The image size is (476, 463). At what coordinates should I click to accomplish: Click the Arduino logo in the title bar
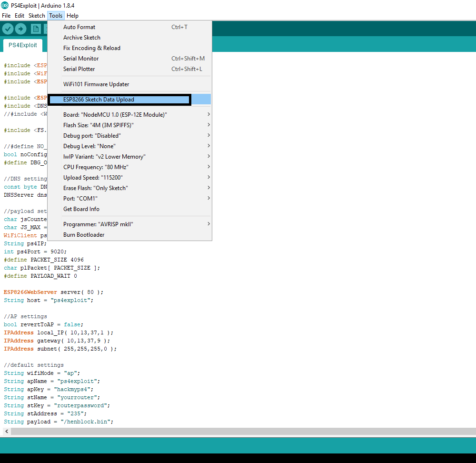pyautogui.click(x=5, y=5)
